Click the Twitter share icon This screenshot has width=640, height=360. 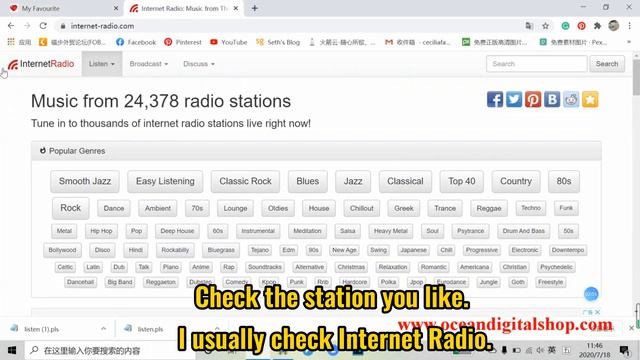[x=514, y=99]
